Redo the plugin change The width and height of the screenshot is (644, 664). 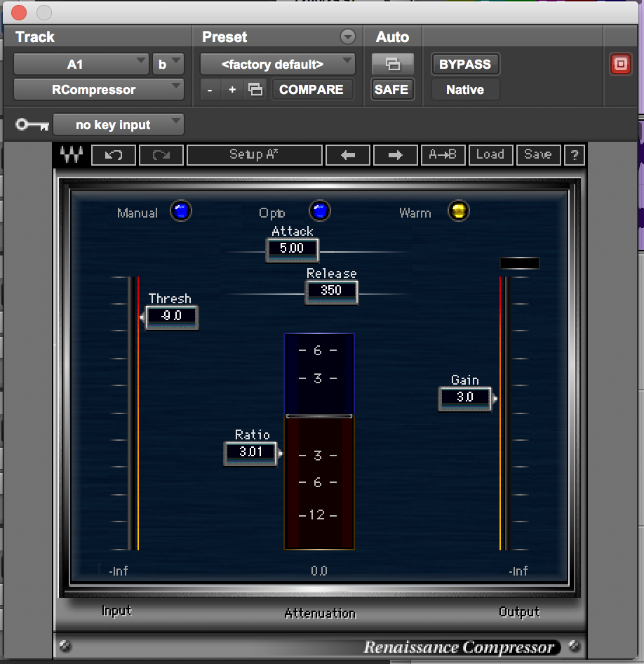(161, 155)
